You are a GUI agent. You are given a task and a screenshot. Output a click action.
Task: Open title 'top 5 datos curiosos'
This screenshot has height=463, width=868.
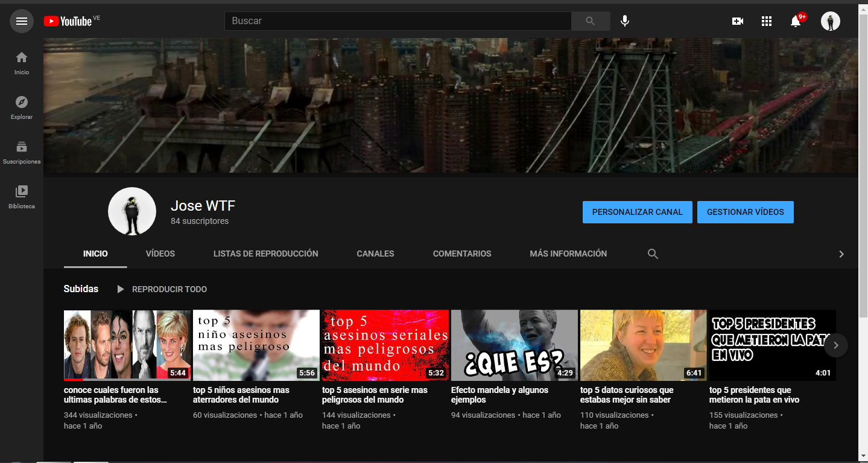click(627, 395)
